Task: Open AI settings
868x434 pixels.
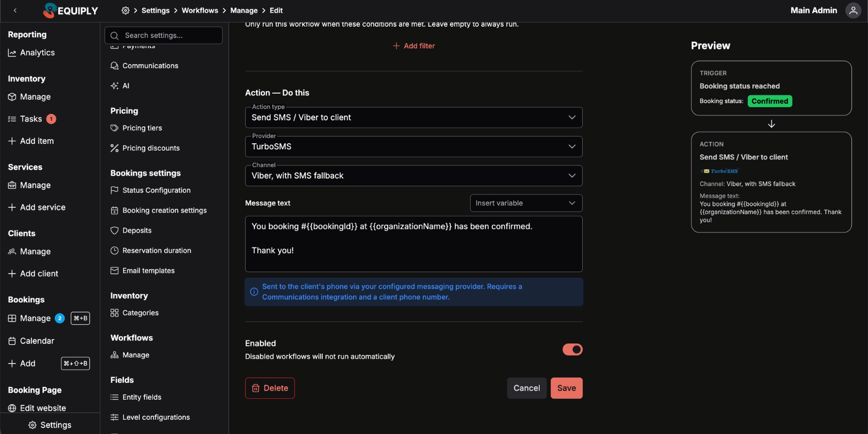Action: (120, 86)
